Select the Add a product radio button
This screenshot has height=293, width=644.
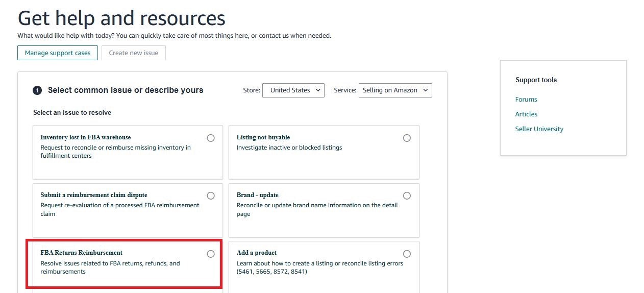pyautogui.click(x=407, y=254)
